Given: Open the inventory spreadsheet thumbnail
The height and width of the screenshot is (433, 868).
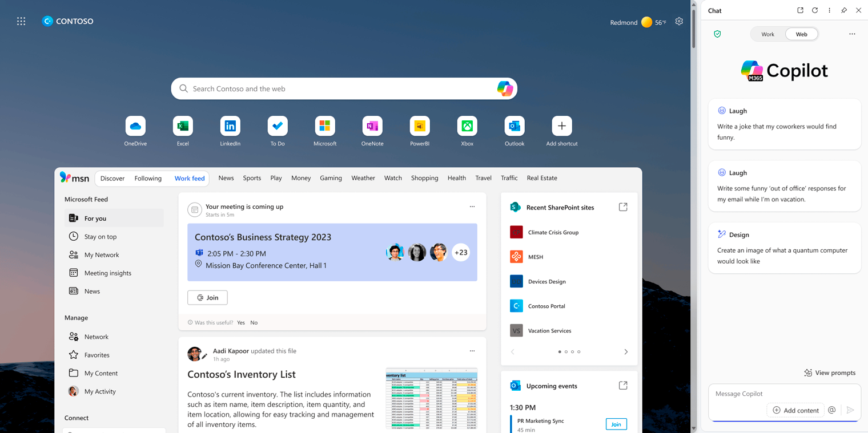Looking at the screenshot, I should click(x=432, y=398).
